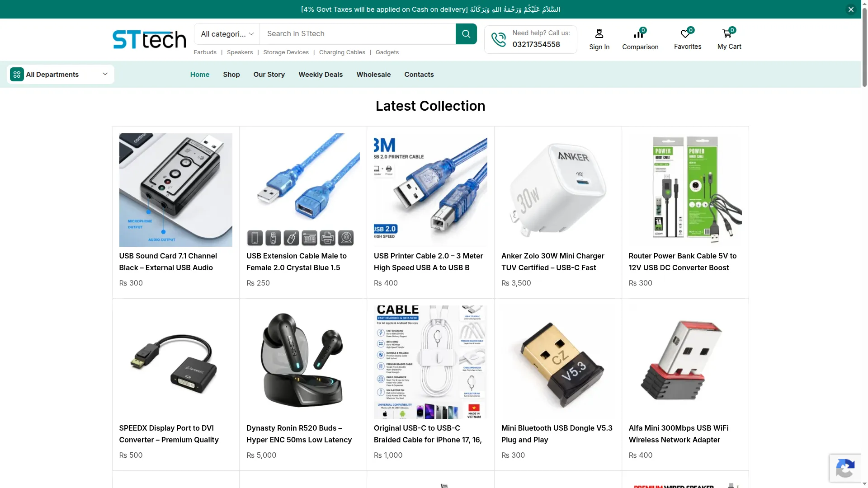Open the My Cart icon

pos(727,33)
